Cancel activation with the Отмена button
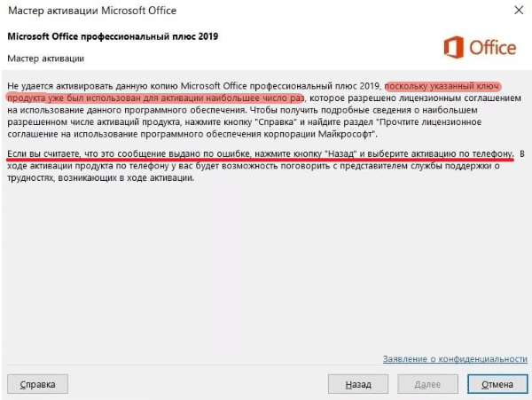Screen dimensions: 532x400 497,384
